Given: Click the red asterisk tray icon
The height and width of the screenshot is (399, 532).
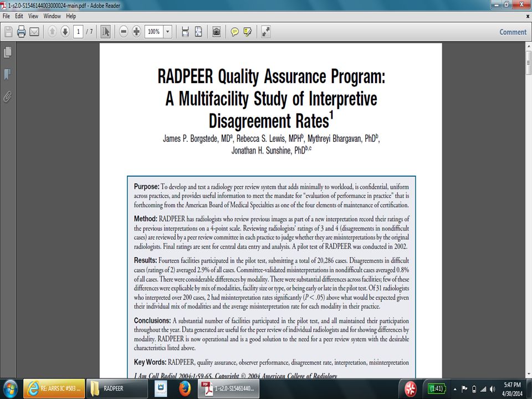Looking at the screenshot, I should (410, 389).
